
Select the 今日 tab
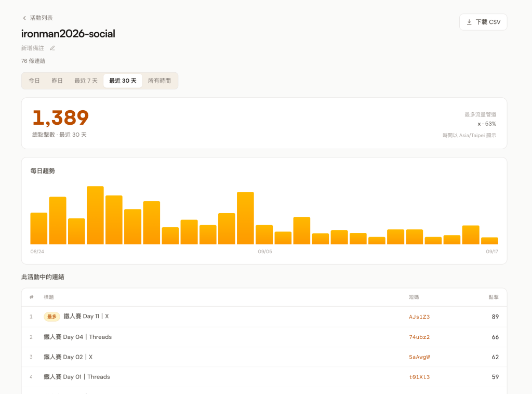(x=34, y=81)
